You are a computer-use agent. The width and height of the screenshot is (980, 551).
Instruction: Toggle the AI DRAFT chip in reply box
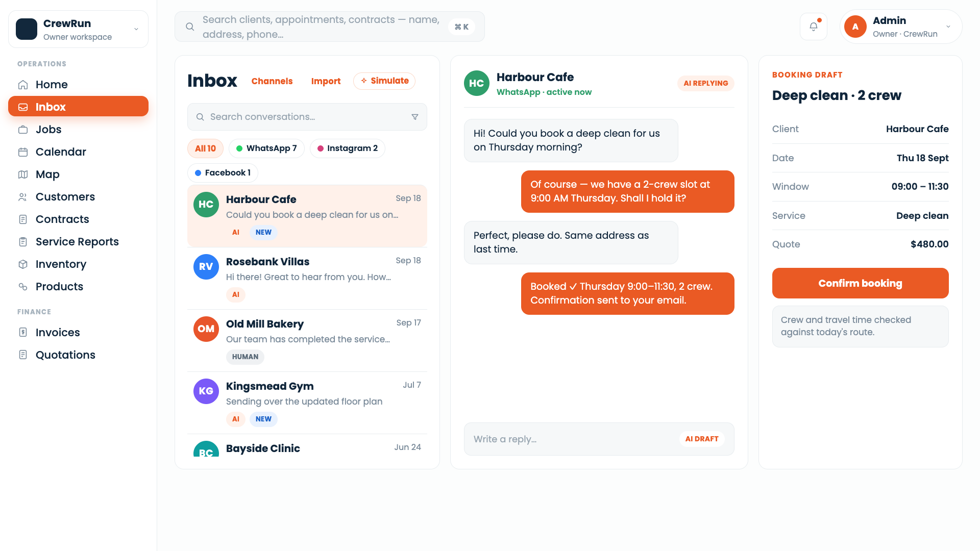702,439
